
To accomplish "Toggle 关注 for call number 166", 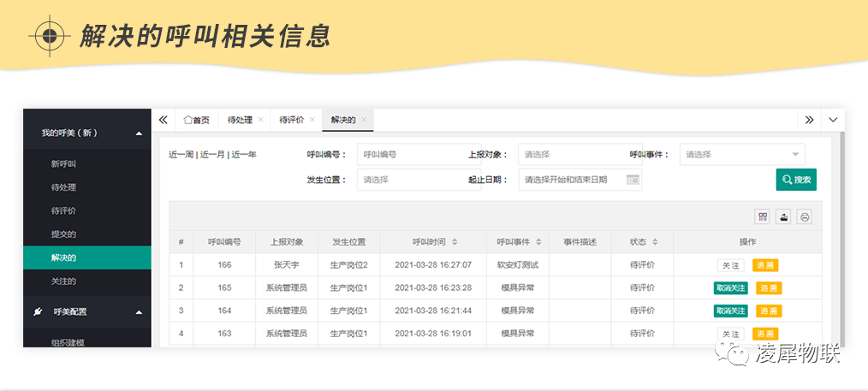I will [730, 265].
